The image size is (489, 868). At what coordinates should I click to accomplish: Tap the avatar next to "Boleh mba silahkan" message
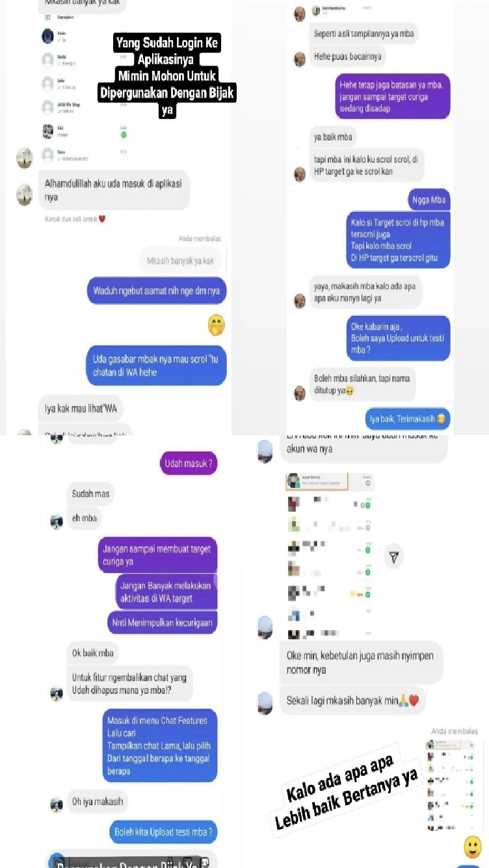[300, 392]
